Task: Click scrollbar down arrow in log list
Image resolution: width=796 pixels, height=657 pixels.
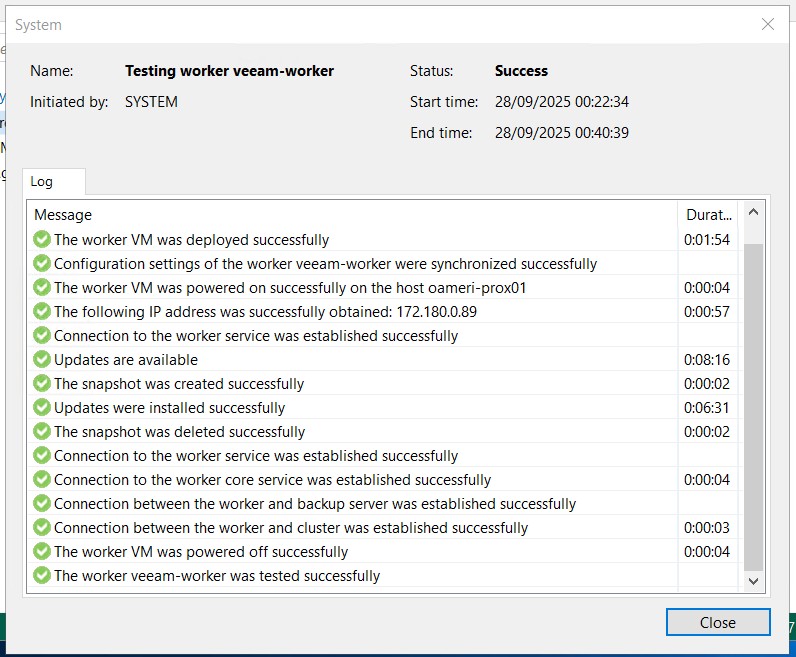Action: (754, 580)
